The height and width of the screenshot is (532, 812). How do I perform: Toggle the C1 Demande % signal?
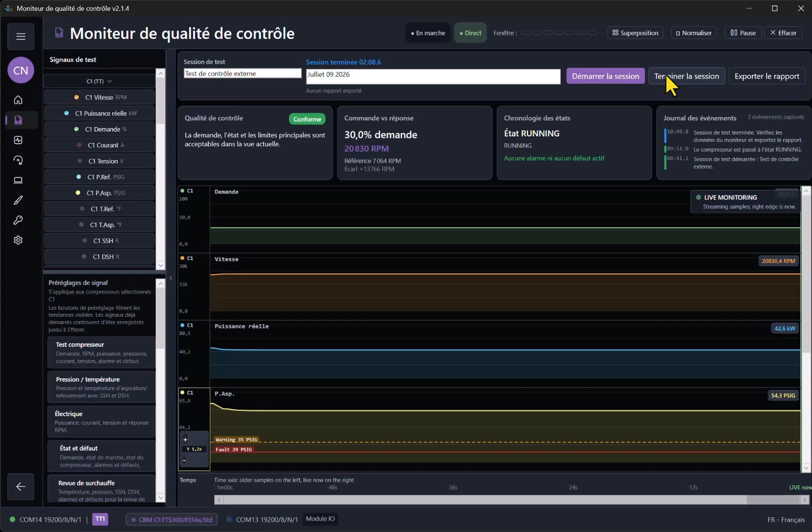[x=100, y=129]
